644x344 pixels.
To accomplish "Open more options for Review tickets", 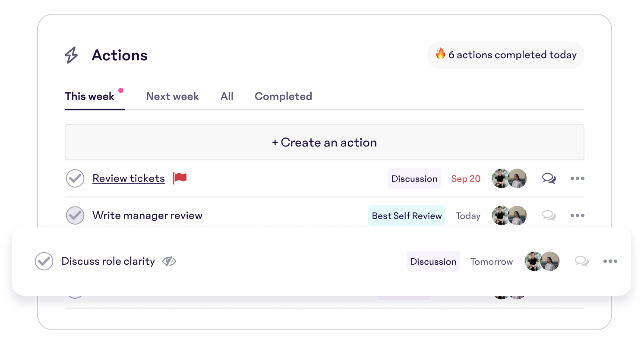I will pyautogui.click(x=577, y=178).
